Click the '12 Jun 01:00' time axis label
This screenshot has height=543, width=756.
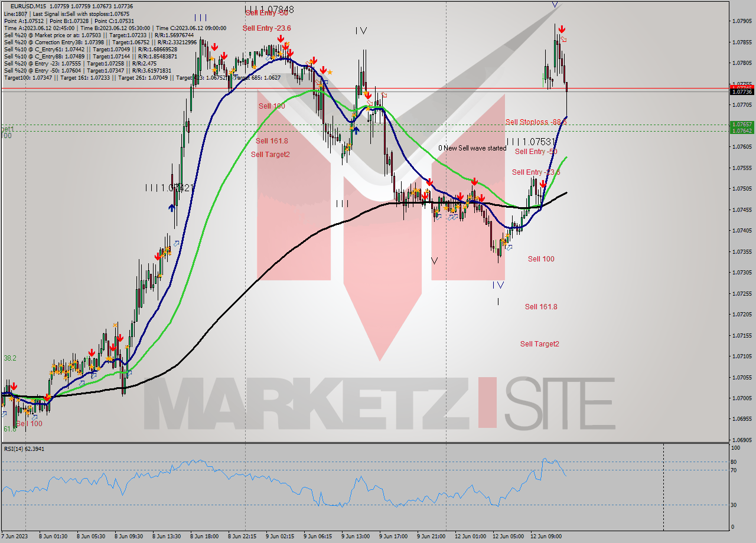(471, 537)
